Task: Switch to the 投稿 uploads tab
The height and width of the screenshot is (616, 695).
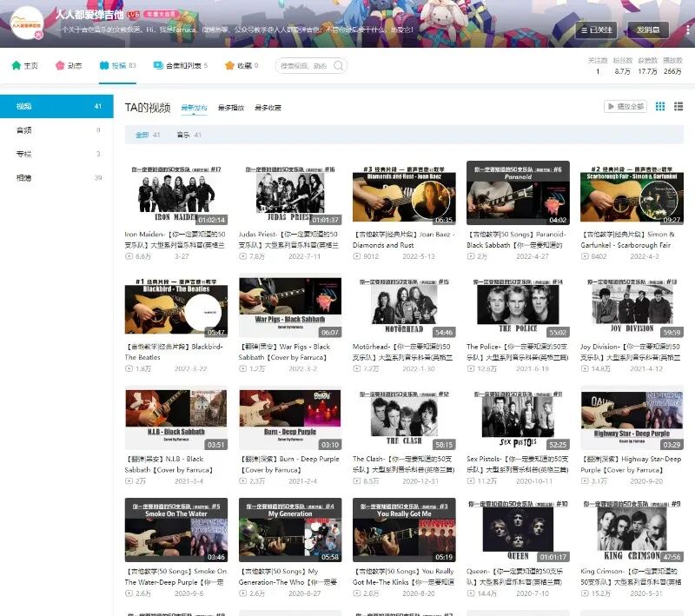Action: tap(117, 65)
